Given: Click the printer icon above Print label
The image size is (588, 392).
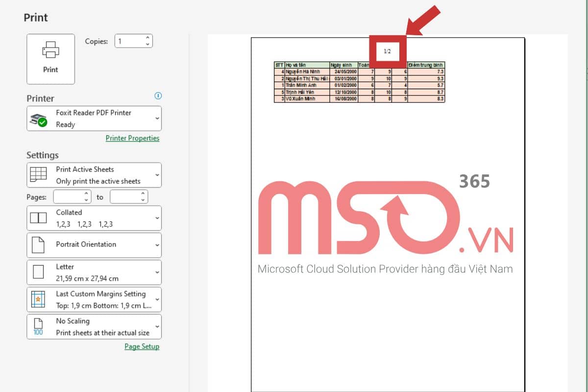Looking at the screenshot, I should [50, 49].
